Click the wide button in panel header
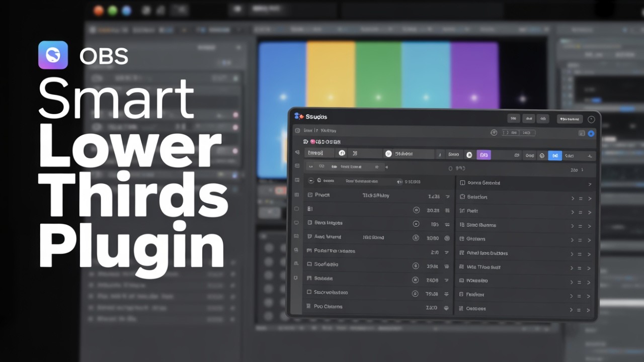The height and width of the screenshot is (362, 644). point(570,119)
